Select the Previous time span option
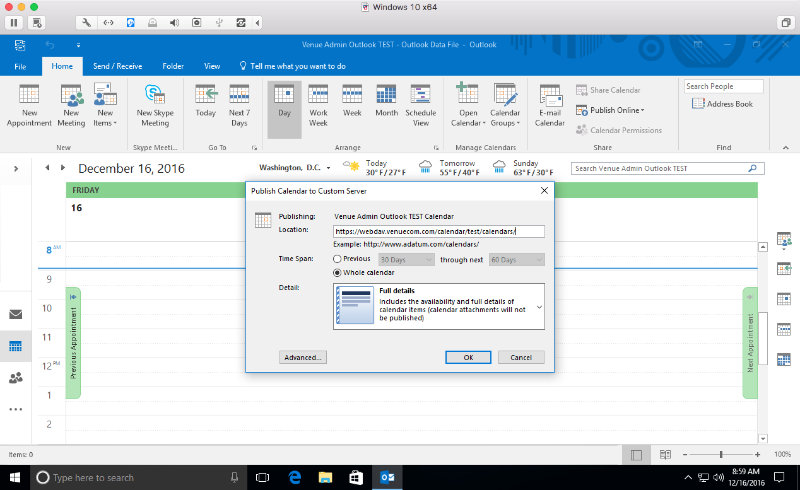The height and width of the screenshot is (490, 800). point(338,258)
